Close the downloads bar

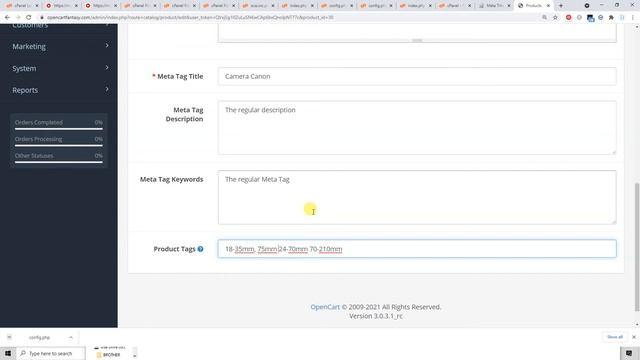click(x=634, y=337)
